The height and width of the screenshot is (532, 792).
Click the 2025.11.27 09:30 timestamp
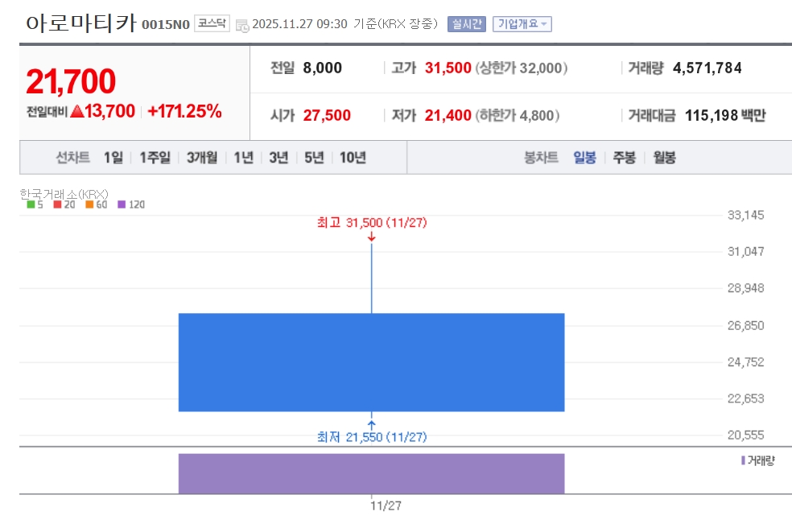click(299, 24)
